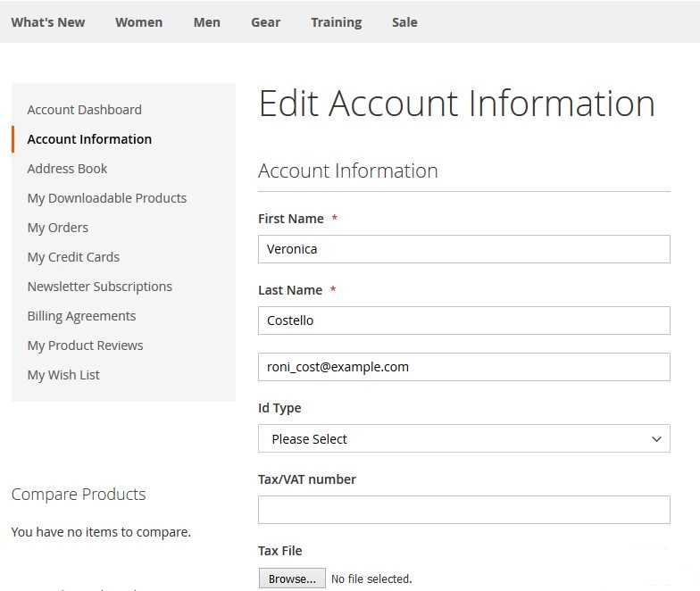Click the Browse button for Tax File
This screenshot has width=700, height=591.
[x=292, y=579]
